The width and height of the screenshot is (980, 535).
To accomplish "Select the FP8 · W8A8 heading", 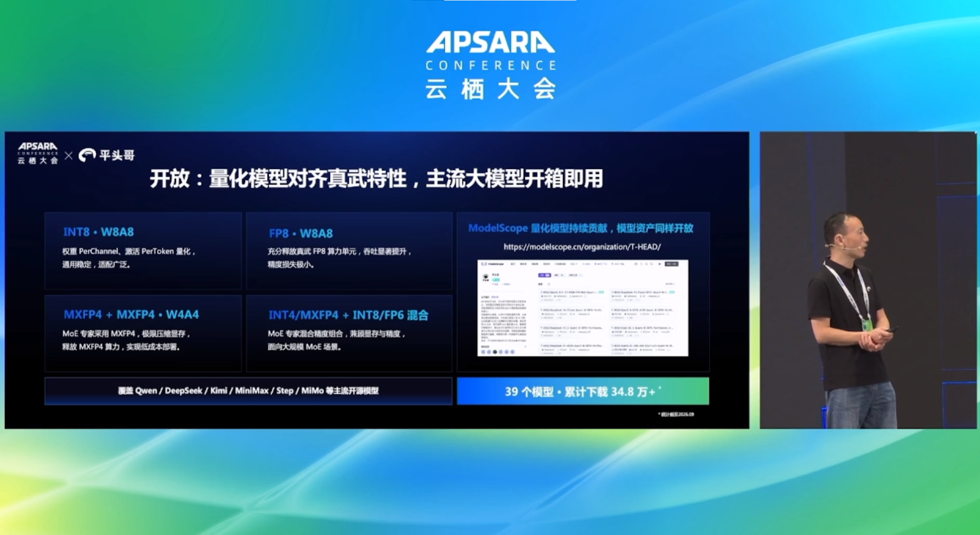I will [301, 234].
